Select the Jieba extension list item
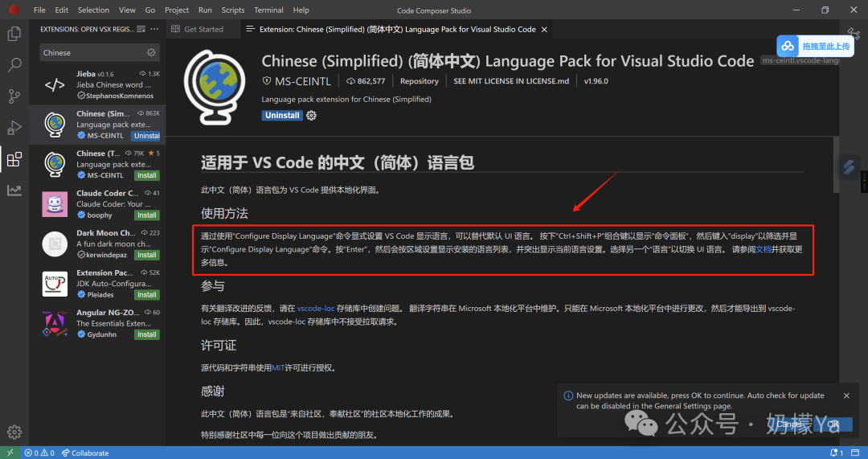 pos(97,84)
